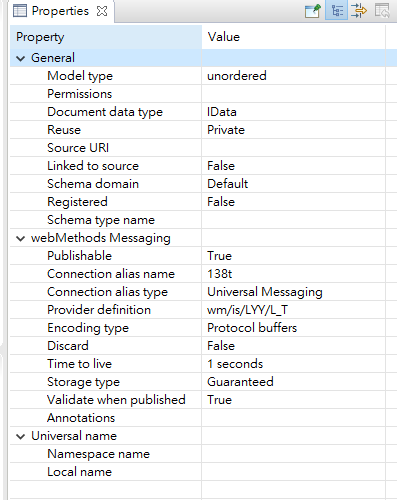This screenshot has width=397, height=500.
Task: Click the 138t alias value
Action: point(220,274)
